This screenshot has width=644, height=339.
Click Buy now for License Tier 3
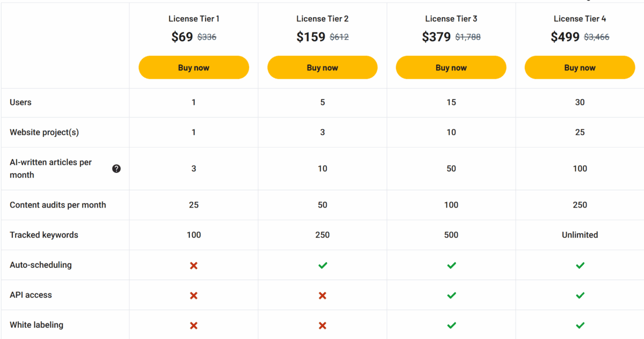tap(451, 67)
